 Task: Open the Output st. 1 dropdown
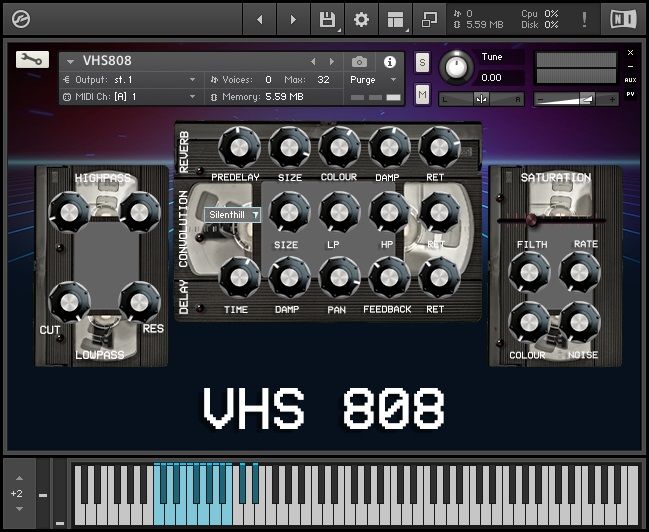(130, 79)
